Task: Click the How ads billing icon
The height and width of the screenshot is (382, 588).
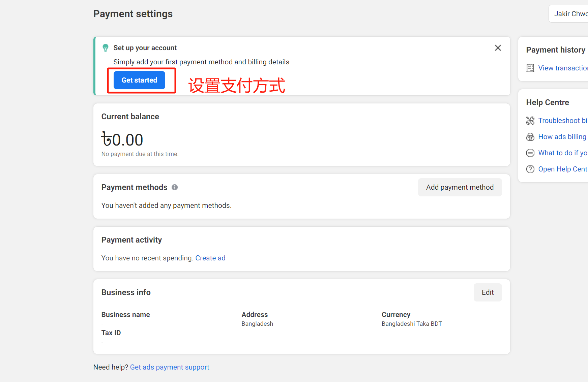Action: click(x=530, y=137)
